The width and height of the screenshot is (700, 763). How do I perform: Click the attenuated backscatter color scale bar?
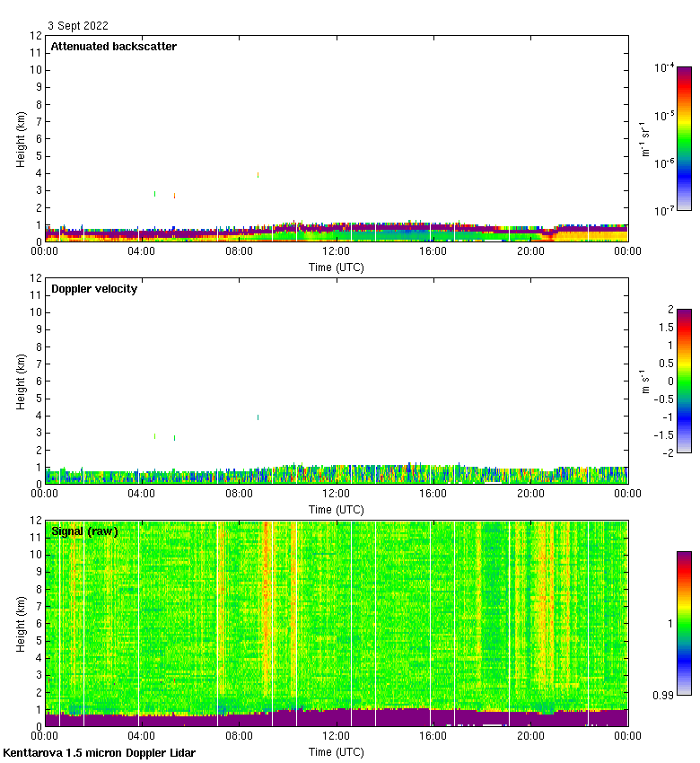[x=684, y=138]
